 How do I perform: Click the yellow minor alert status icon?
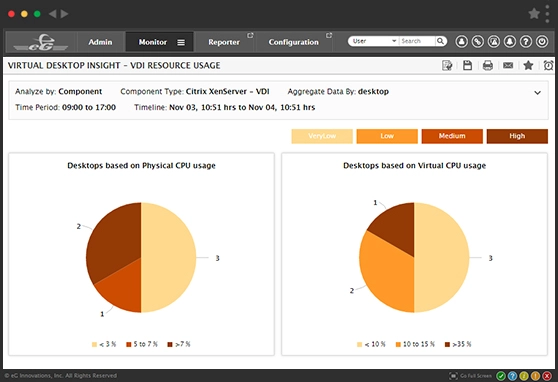coord(524,376)
